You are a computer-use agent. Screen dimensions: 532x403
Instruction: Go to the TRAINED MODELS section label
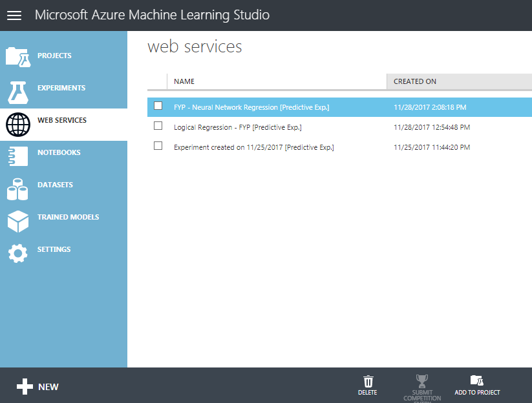click(68, 217)
